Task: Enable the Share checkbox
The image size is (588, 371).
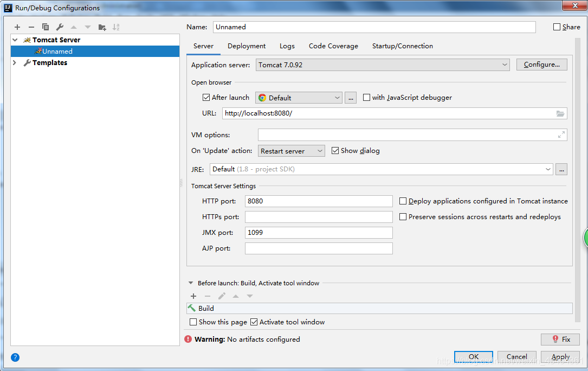Action: 557,27
